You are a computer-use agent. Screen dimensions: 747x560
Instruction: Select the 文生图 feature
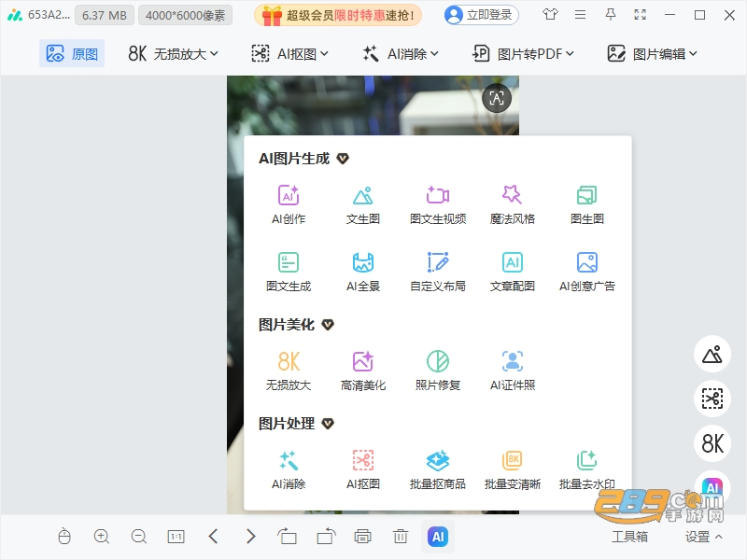point(363,204)
